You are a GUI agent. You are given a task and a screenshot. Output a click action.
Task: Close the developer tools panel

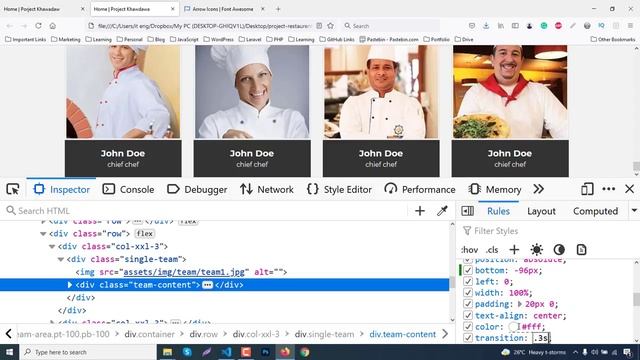630,189
